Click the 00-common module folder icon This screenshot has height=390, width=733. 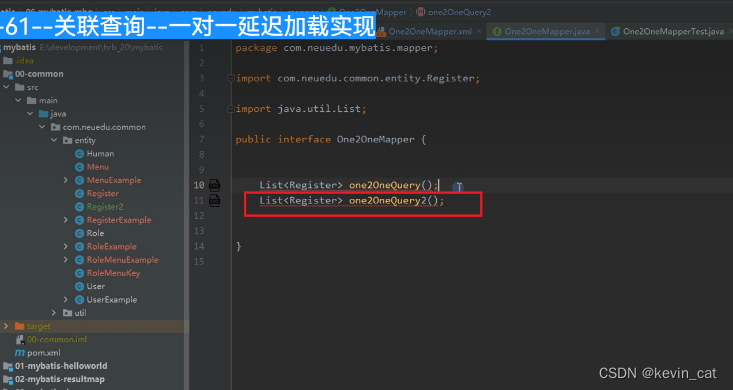[8, 74]
